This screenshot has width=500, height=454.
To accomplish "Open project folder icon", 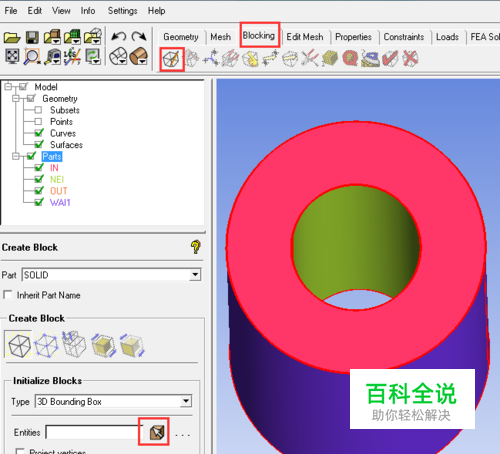I will [12, 37].
